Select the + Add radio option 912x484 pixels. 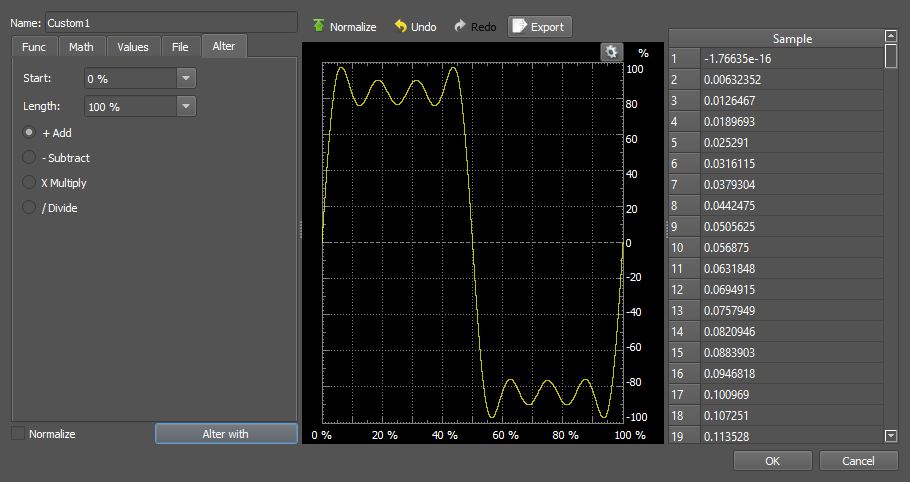click(x=29, y=133)
